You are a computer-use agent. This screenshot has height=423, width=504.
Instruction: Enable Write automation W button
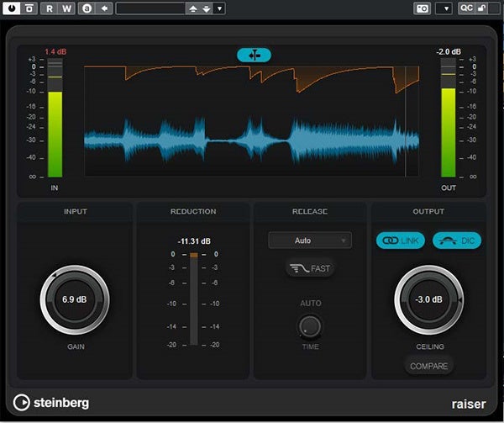tap(67, 8)
